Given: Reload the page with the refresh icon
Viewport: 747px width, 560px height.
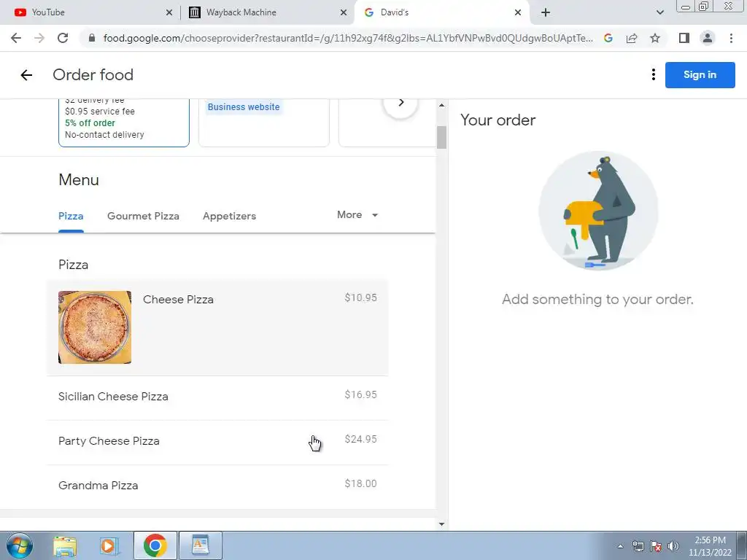Looking at the screenshot, I should (x=63, y=38).
